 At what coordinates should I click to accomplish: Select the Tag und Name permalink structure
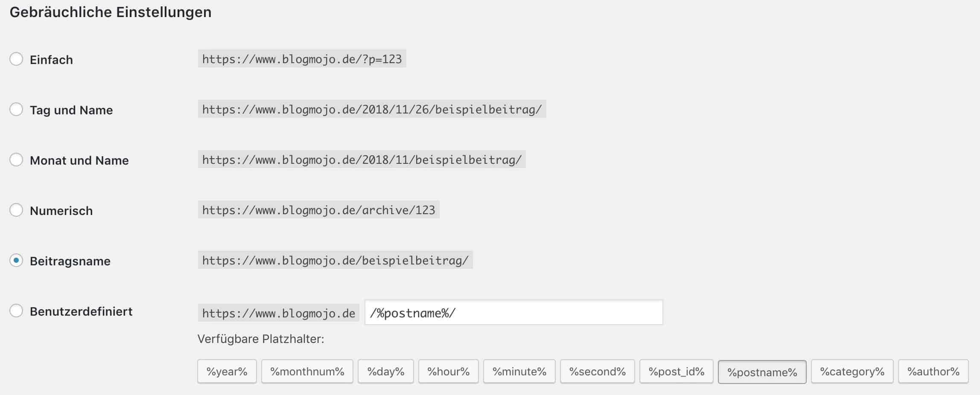tap(17, 109)
